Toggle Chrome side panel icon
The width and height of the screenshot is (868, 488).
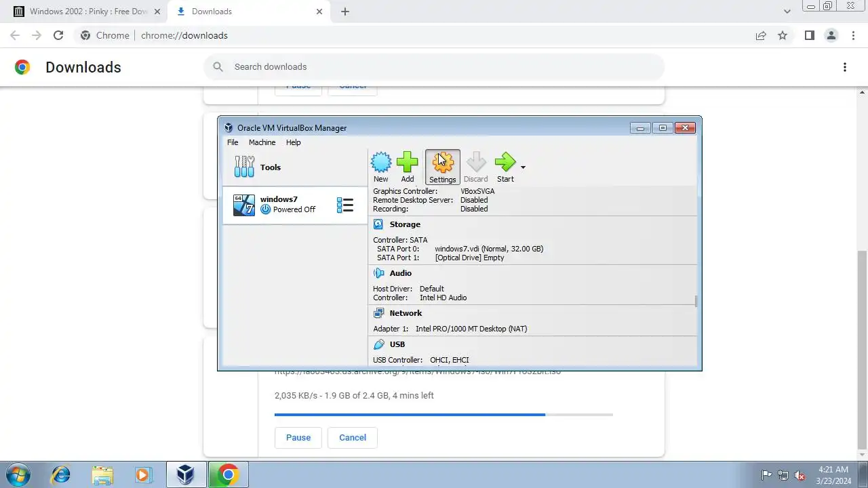809,35
